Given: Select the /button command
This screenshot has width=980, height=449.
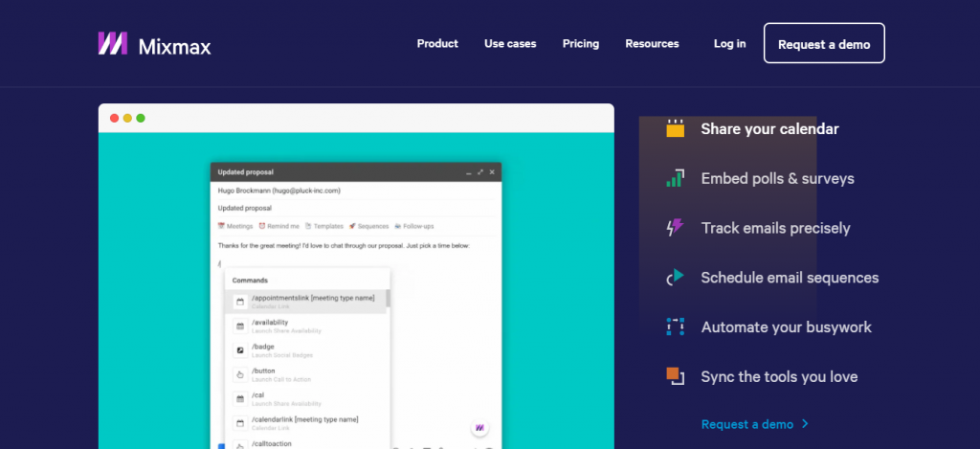Looking at the screenshot, I should [x=305, y=374].
